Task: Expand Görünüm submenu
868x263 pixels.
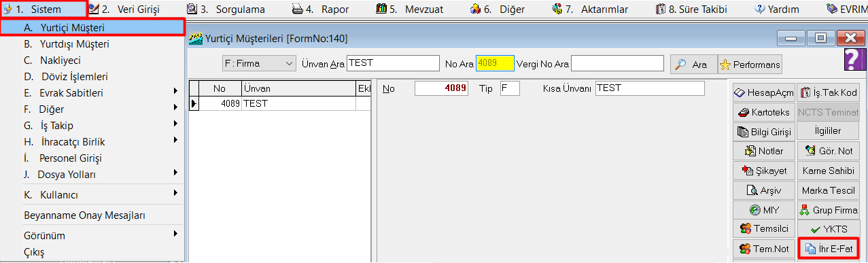Action: tap(92, 236)
